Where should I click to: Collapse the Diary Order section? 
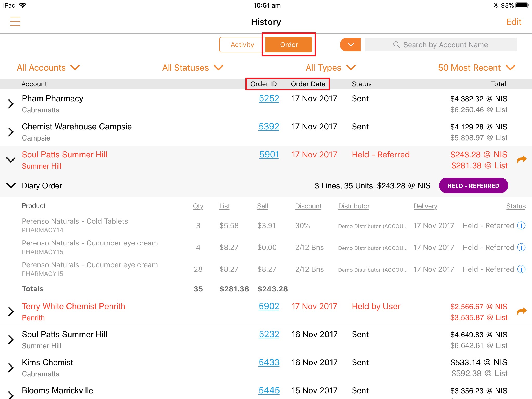pos(11,185)
